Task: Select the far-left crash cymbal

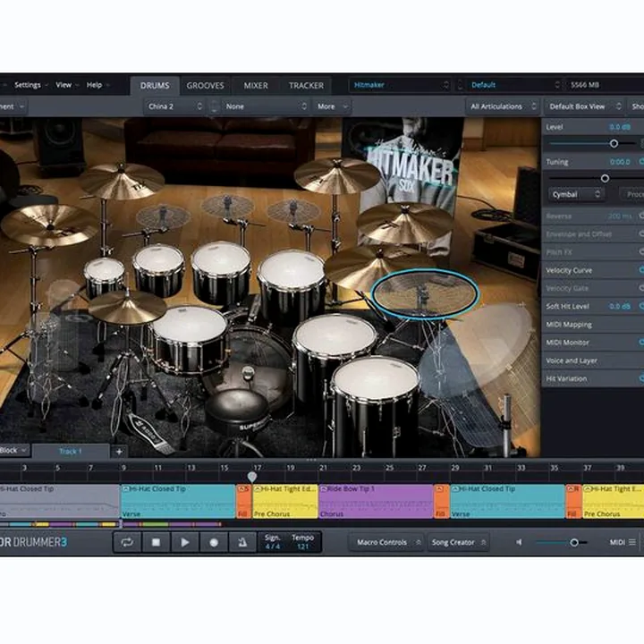Action: tap(49, 225)
